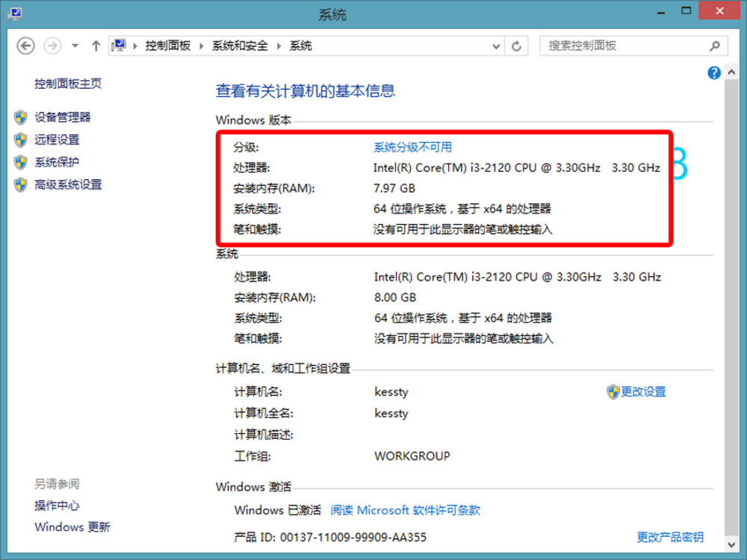Select the WORKGROUP workgroup value
The image size is (747, 560).
pyautogui.click(x=412, y=456)
